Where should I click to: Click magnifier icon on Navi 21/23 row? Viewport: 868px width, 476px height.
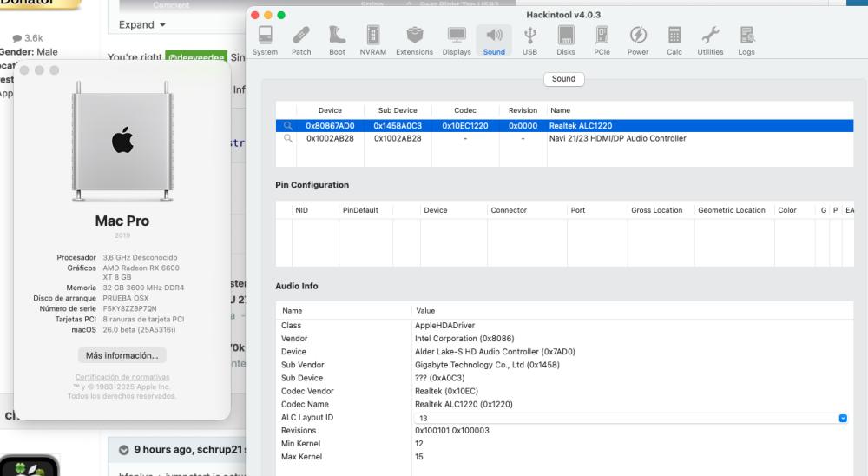tap(288, 138)
